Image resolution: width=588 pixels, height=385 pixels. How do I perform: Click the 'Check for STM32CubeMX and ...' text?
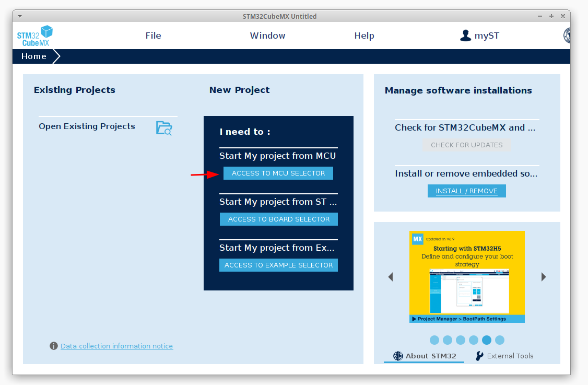465,127
